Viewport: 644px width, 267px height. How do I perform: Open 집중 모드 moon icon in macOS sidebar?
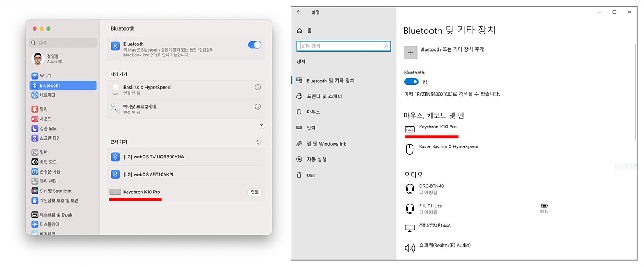tap(35, 128)
